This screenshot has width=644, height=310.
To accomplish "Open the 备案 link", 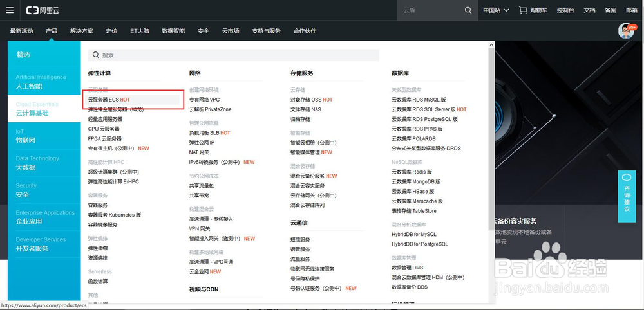I will [611, 10].
